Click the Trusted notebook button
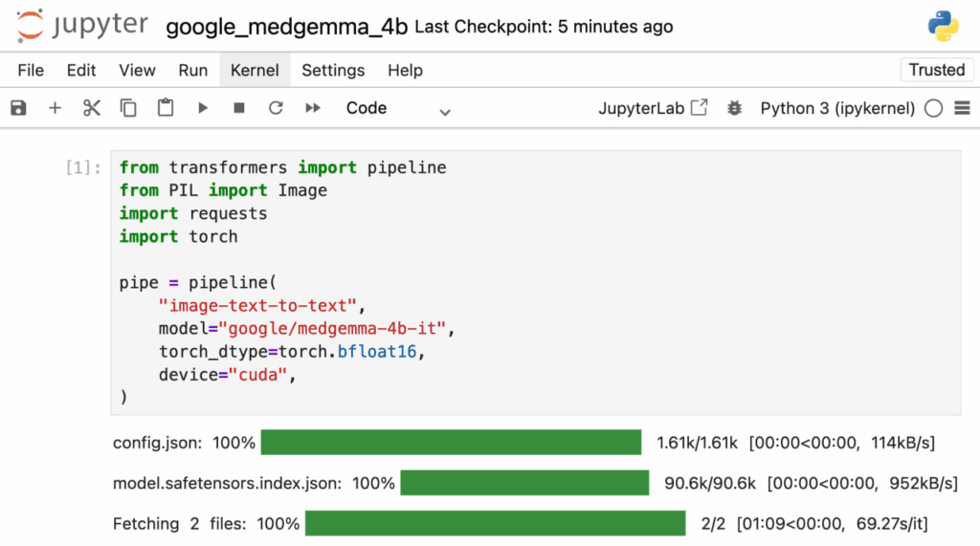 click(x=936, y=70)
